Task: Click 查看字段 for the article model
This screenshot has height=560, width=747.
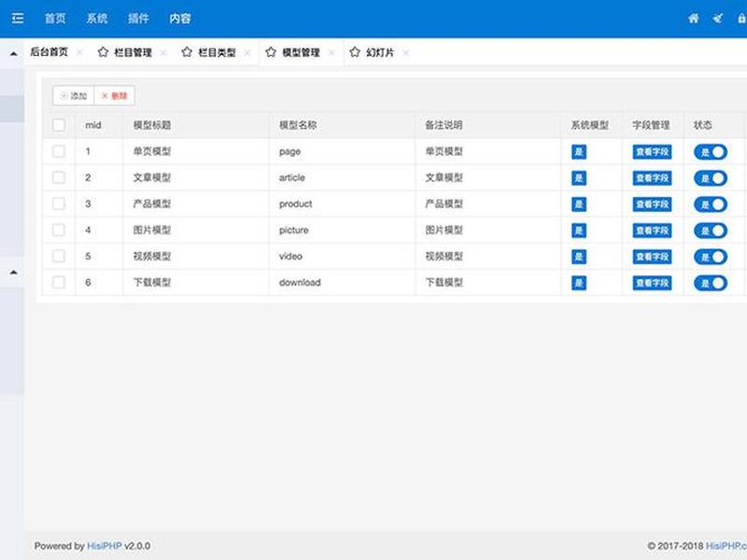Action: tap(652, 178)
